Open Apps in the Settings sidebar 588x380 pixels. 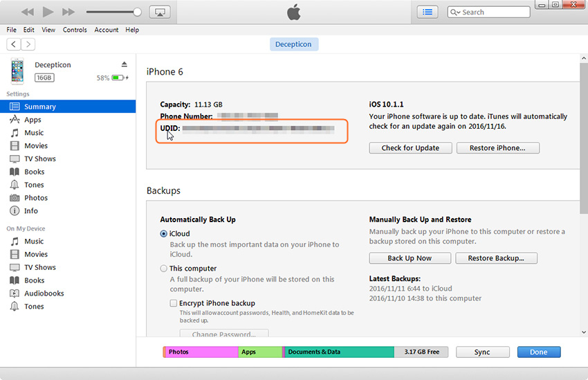68,120
